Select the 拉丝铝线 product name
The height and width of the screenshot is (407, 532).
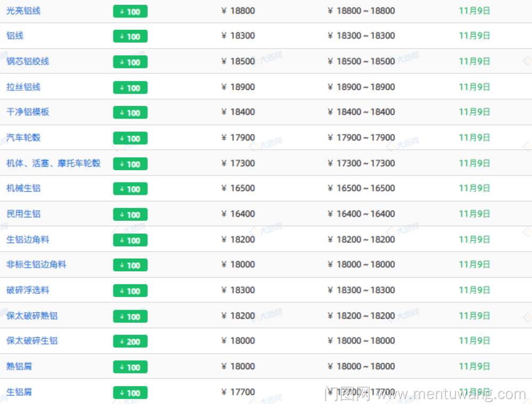23,87
